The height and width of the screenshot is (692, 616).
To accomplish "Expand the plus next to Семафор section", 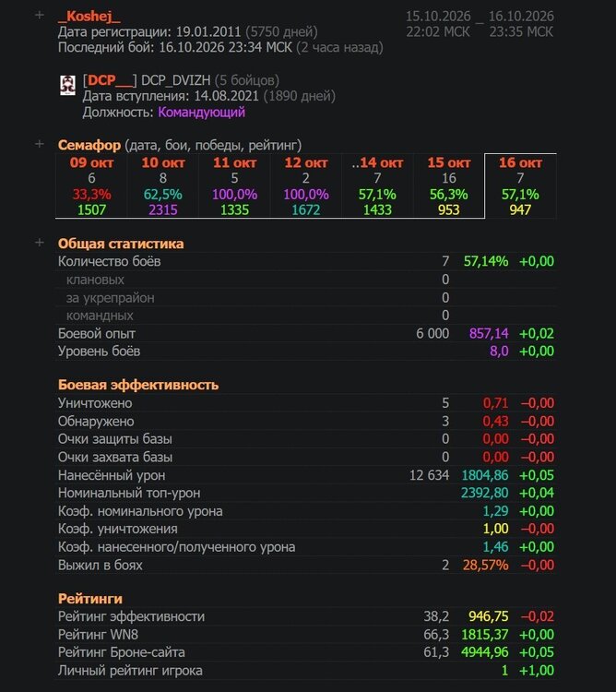I will click(x=40, y=144).
